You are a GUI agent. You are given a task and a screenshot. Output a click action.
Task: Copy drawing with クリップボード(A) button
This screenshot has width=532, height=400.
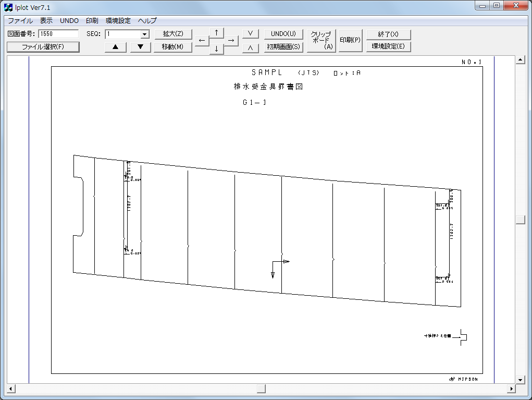pyautogui.click(x=321, y=40)
